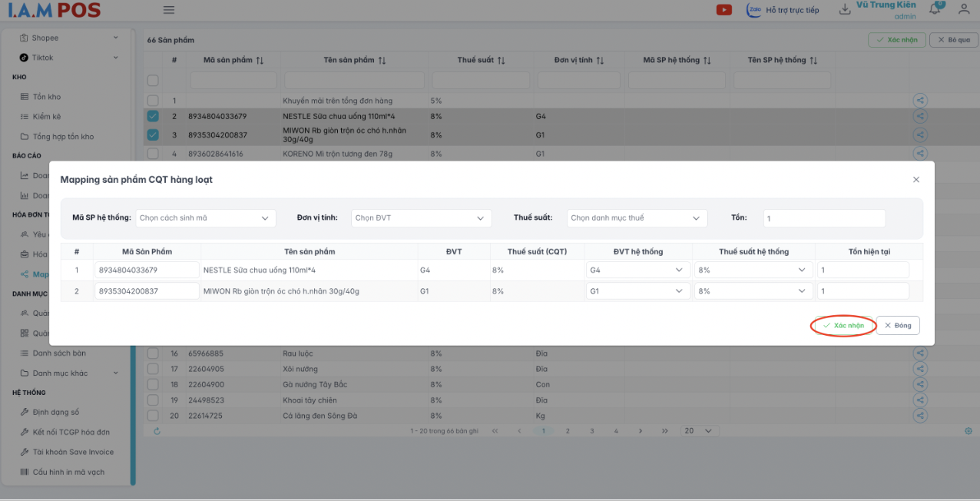
Task: Click the Đóng button
Action: (898, 326)
